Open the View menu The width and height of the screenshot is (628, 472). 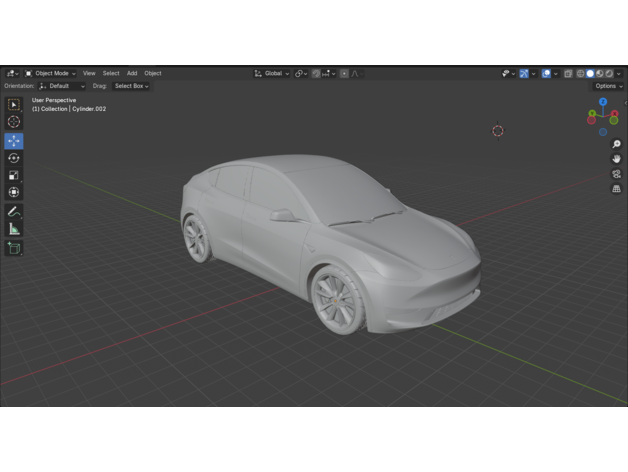pos(89,73)
